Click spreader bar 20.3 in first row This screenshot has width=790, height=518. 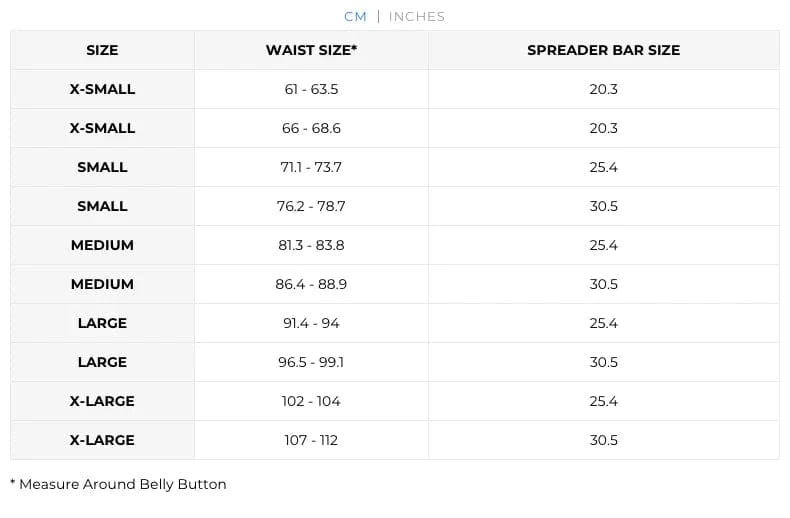(604, 89)
